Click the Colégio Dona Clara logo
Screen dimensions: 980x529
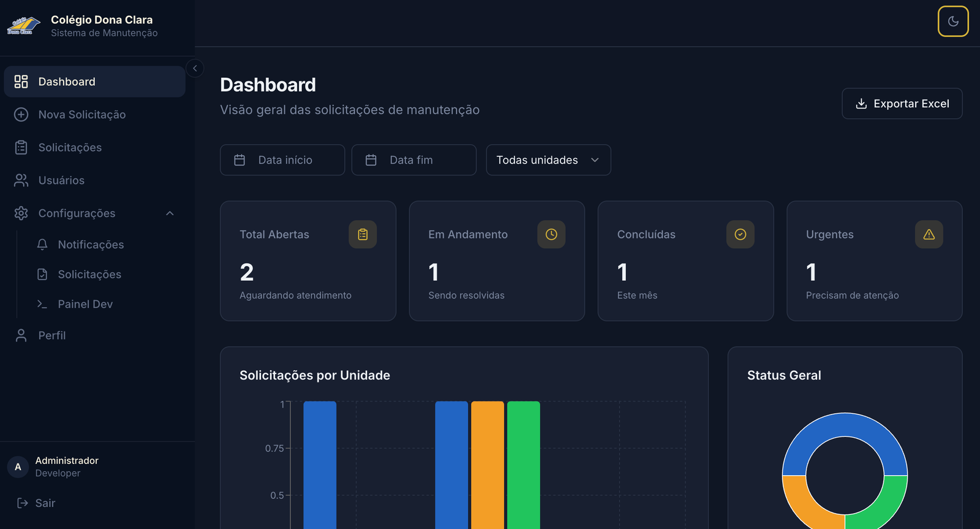[23, 26]
